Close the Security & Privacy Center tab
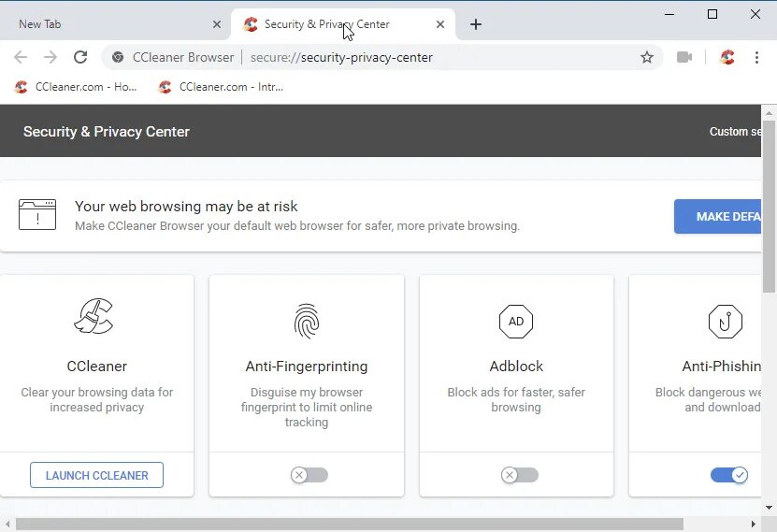This screenshot has width=777, height=532. click(x=440, y=24)
